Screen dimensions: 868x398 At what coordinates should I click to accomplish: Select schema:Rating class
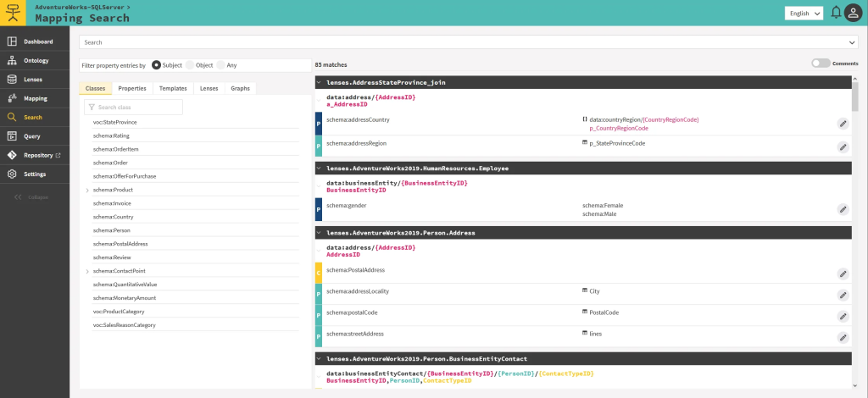[111, 135]
